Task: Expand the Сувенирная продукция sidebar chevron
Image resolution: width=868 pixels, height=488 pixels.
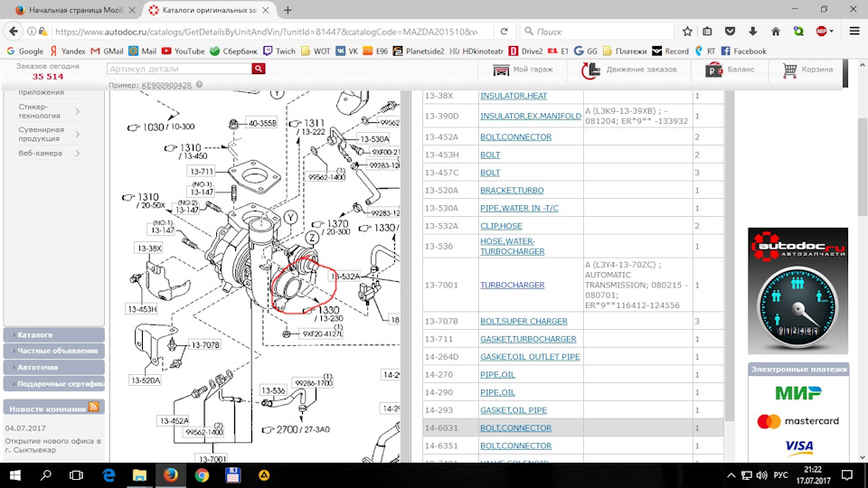Action: tap(78, 135)
